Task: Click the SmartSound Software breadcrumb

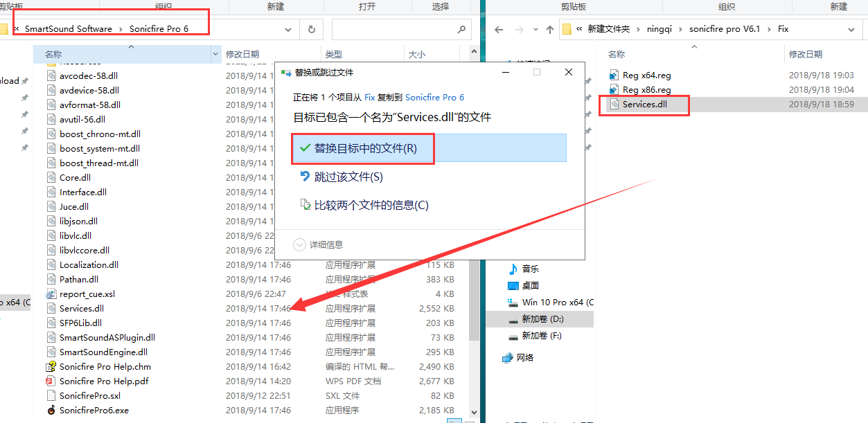Action: pyautogui.click(x=69, y=29)
